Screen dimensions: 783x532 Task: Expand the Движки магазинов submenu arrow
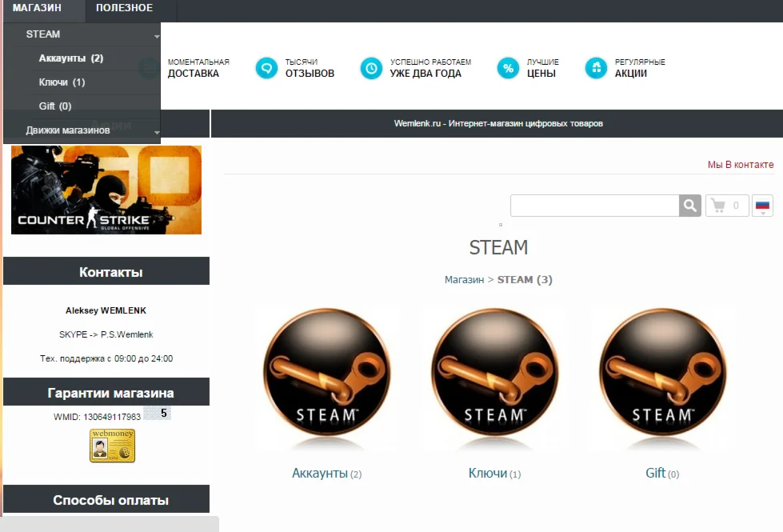pos(157,132)
